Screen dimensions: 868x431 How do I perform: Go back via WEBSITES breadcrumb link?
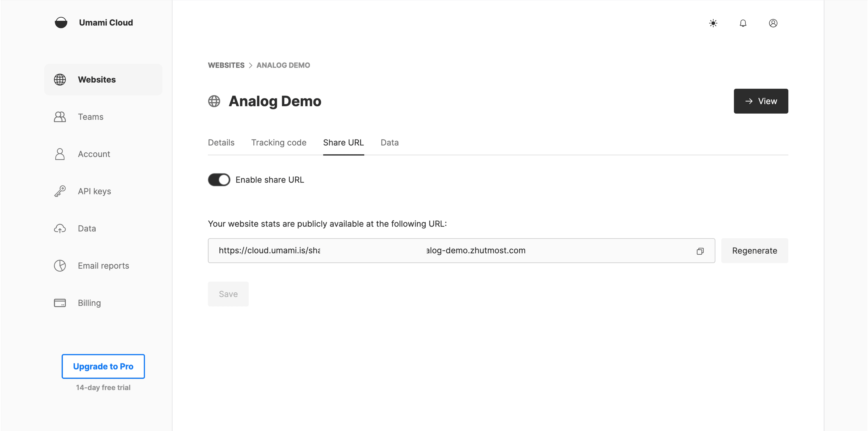pyautogui.click(x=226, y=65)
